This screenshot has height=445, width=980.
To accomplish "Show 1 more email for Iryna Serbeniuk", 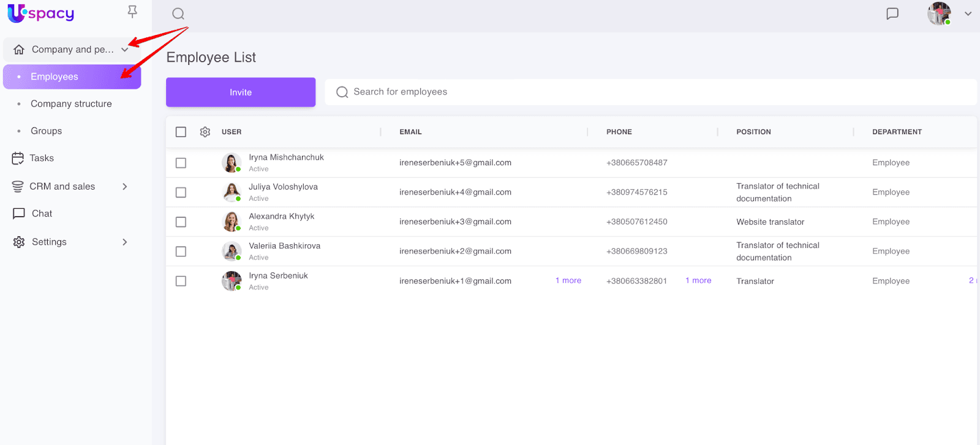I will [568, 280].
